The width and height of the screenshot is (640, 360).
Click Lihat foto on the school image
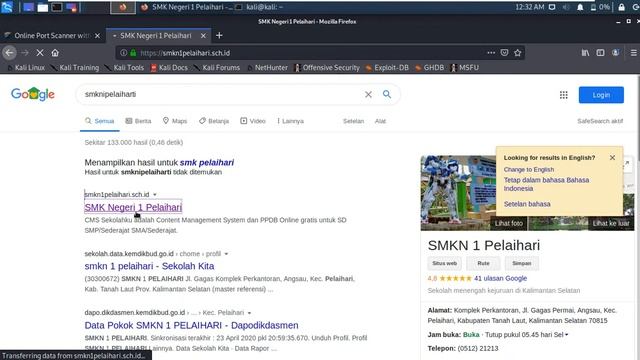tap(509, 223)
